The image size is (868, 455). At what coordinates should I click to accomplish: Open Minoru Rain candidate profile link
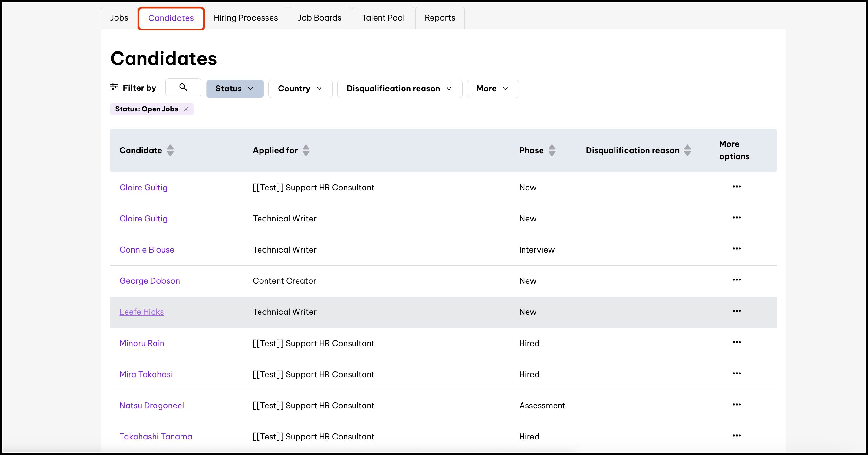coord(141,343)
